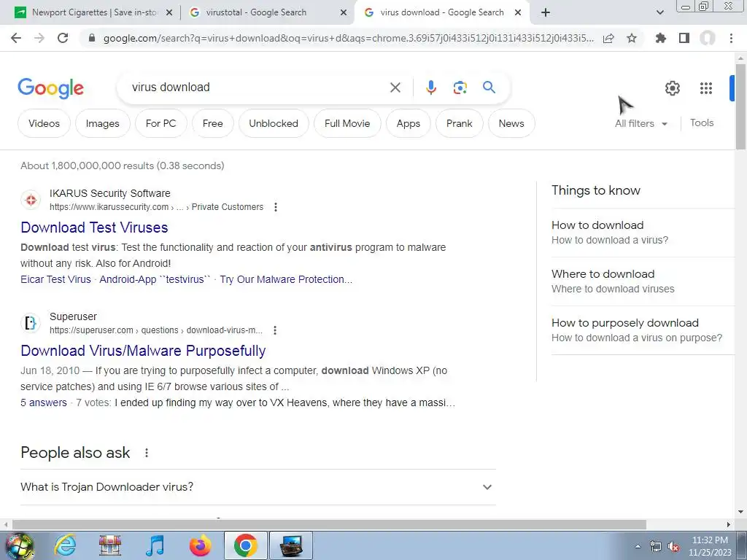Click the browser forward arrow
747x560 pixels.
pyautogui.click(x=39, y=38)
